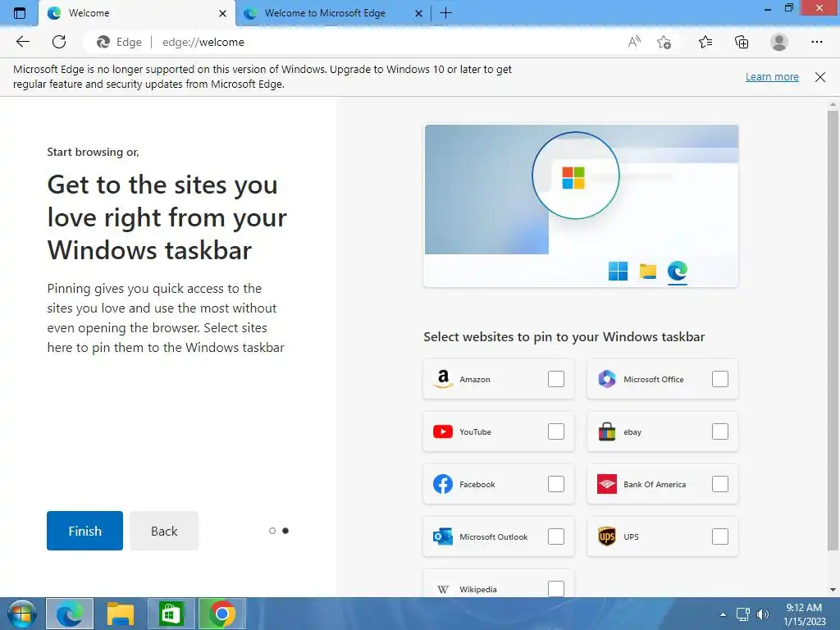Check the Amazon checkbox
The height and width of the screenshot is (630, 840).
click(556, 379)
